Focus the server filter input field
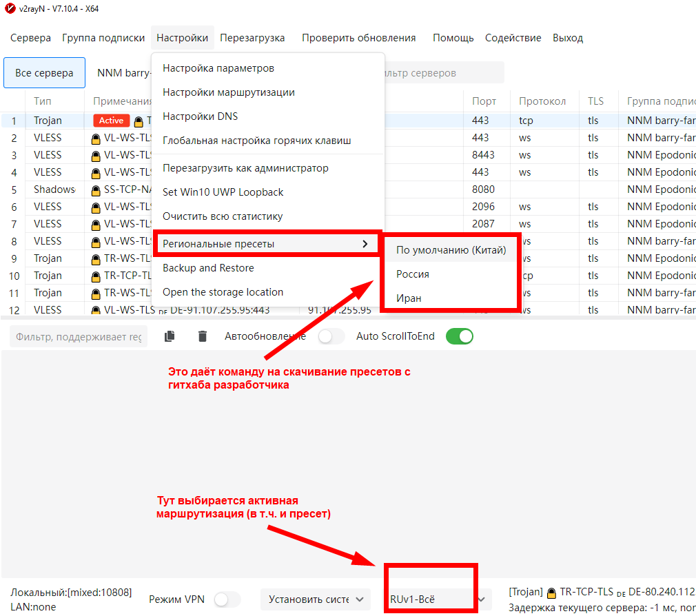The width and height of the screenshot is (696, 616). [444, 73]
